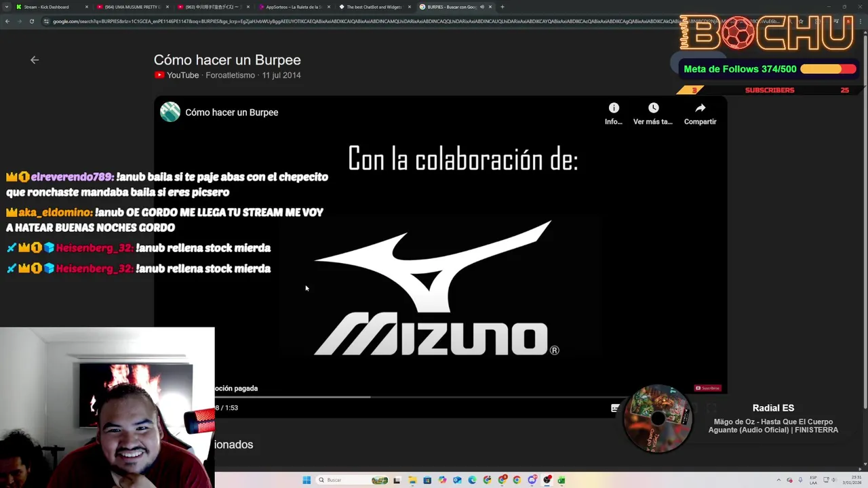Switch to the UMA MUSUME PRETTY tab
The height and width of the screenshot is (488, 868).
[132, 7]
